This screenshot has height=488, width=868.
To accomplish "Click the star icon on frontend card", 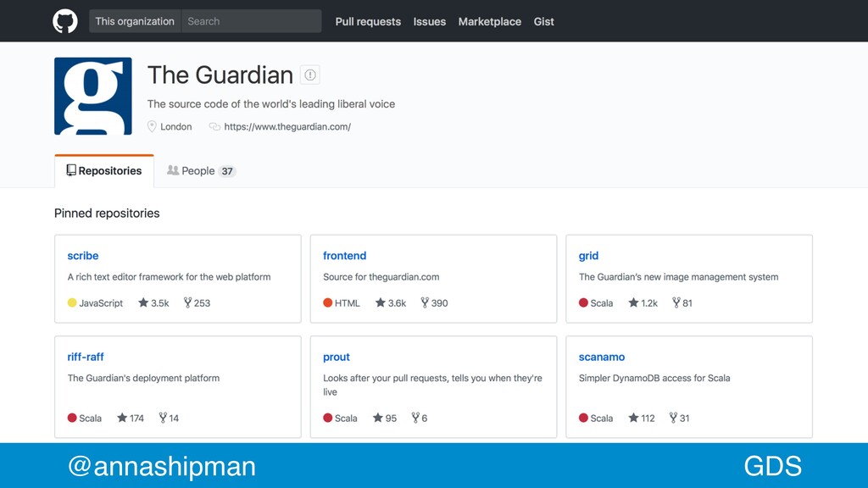I will click(x=381, y=302).
